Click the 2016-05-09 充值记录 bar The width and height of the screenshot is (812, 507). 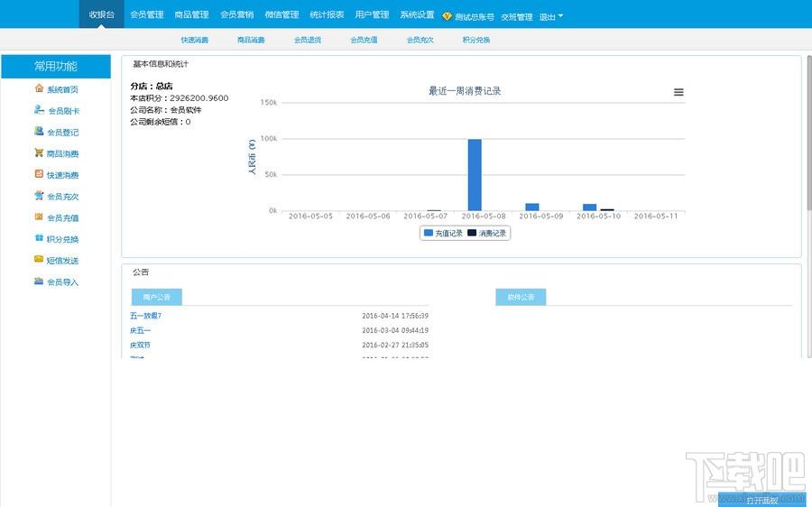(x=532, y=207)
